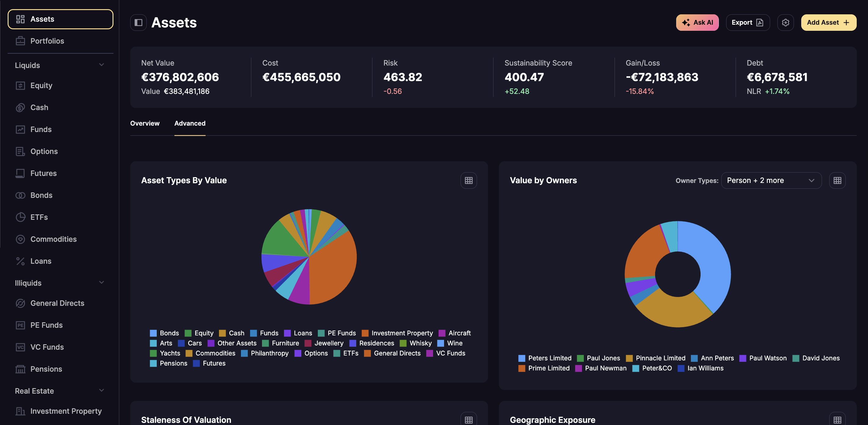This screenshot has width=868, height=425.
Task: Select the Advanced tab
Action: (x=190, y=123)
